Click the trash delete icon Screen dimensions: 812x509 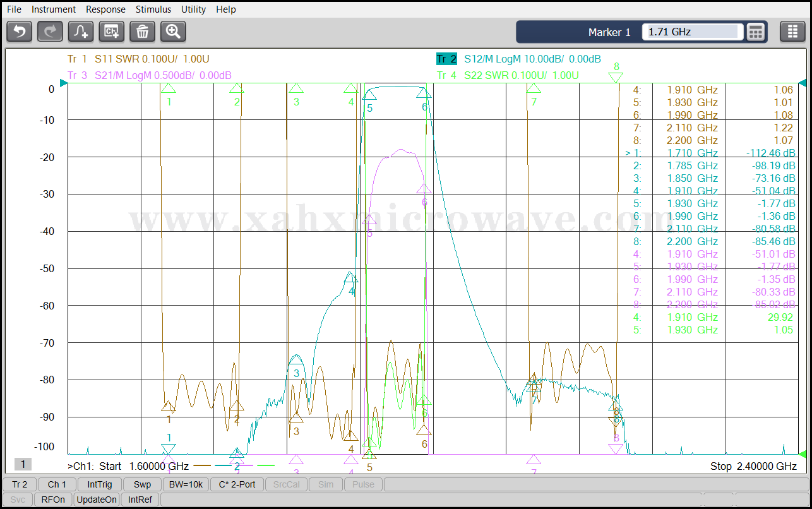142,32
